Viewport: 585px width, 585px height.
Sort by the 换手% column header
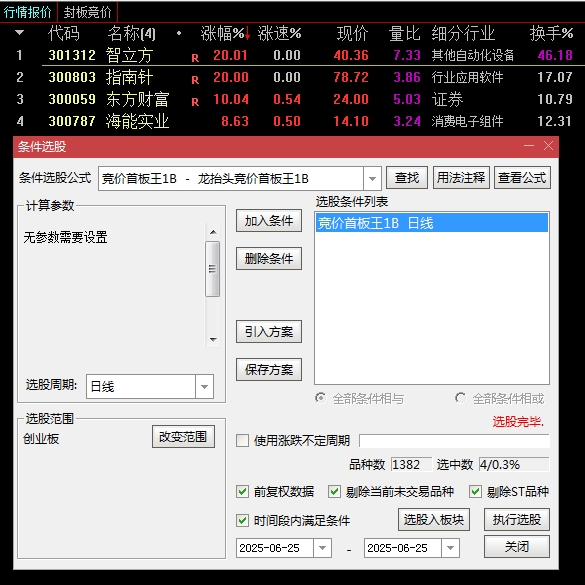tap(551, 33)
